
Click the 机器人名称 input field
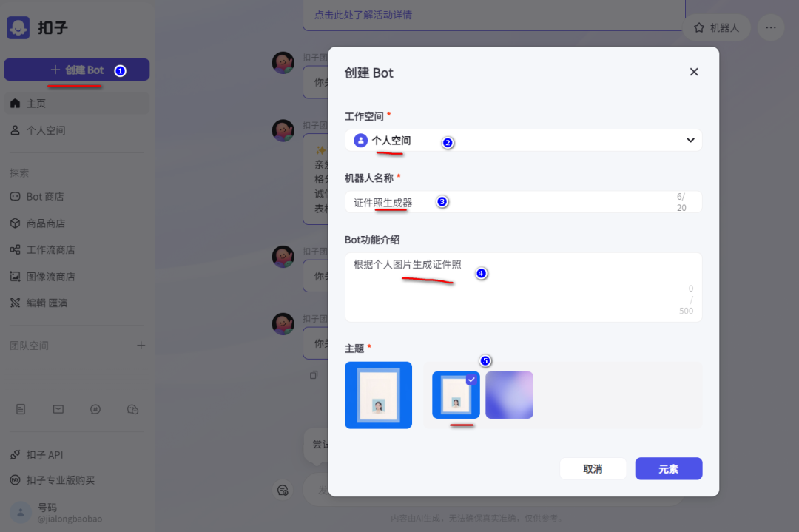[x=523, y=202]
